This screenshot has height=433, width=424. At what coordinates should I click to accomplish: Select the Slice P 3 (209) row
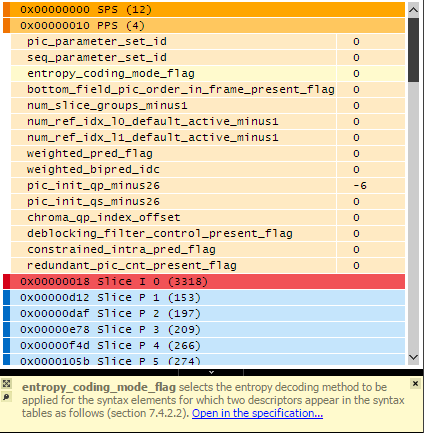pyautogui.click(x=204, y=329)
